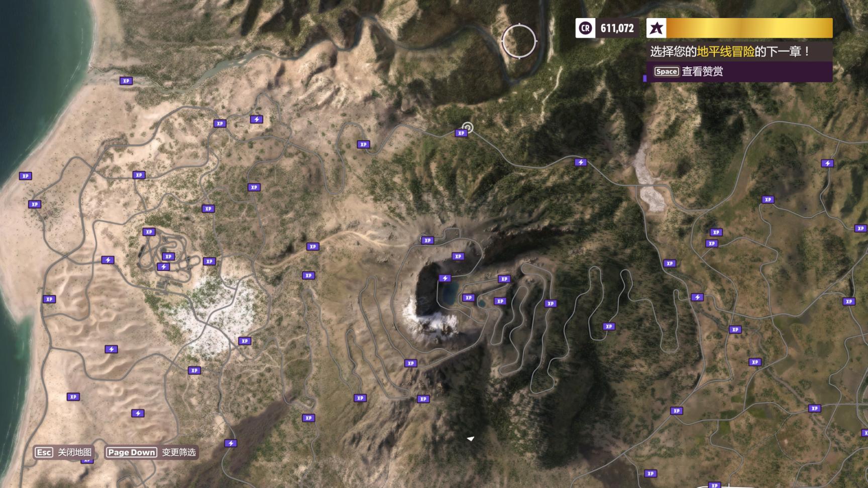This screenshot has width=868, height=488.
Task: Click the purple star accolades icon
Action: (x=656, y=28)
